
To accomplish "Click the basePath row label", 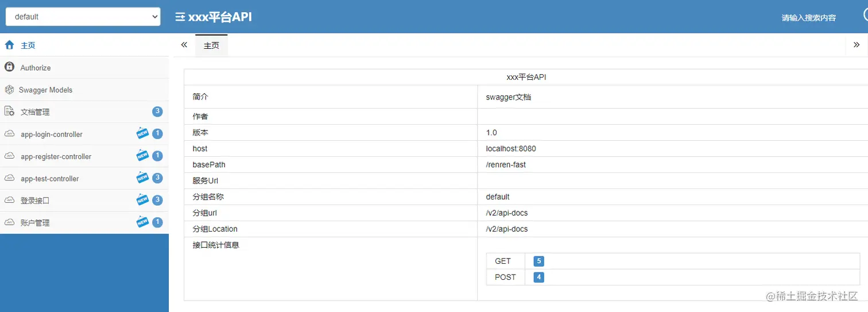I will 209,164.
